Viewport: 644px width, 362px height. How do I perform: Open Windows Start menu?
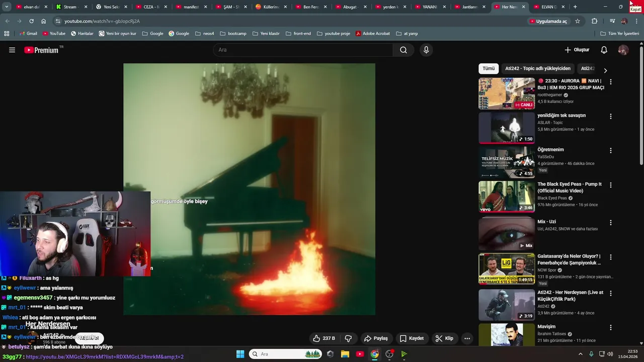pyautogui.click(x=240, y=354)
